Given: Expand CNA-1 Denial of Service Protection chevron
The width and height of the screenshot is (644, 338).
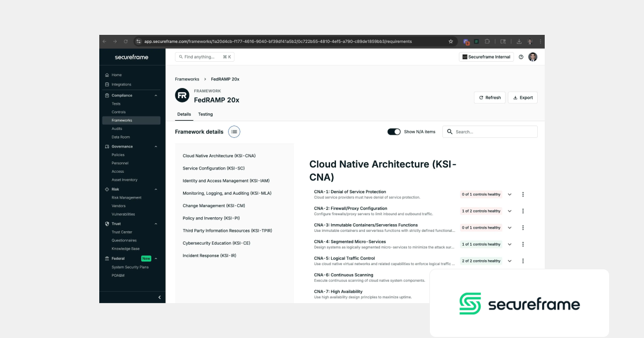Looking at the screenshot, I should pyautogui.click(x=510, y=195).
